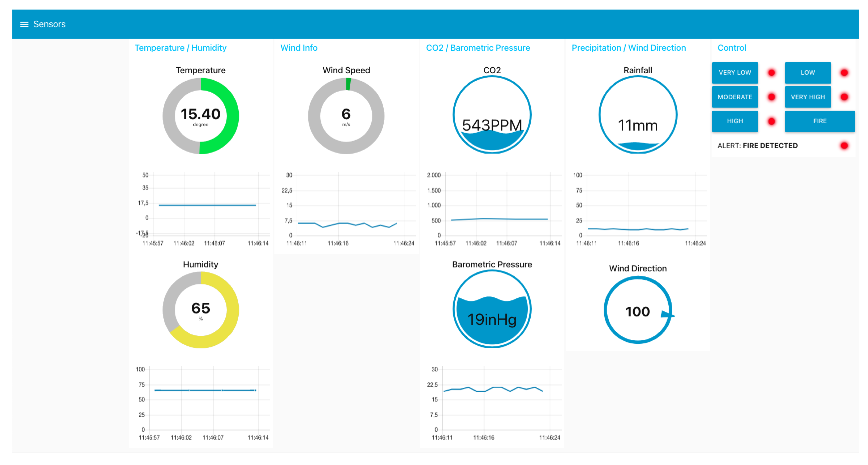Click the red LED beside VERY LOW
The width and height of the screenshot is (868, 465).
point(771,73)
